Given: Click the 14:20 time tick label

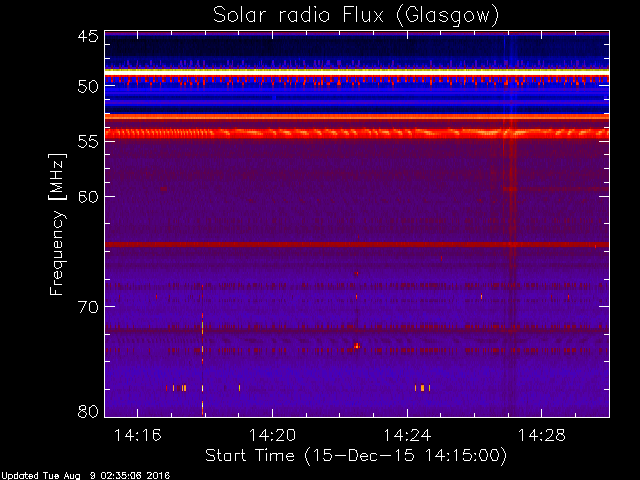Looking at the screenshot, I should [272, 435].
